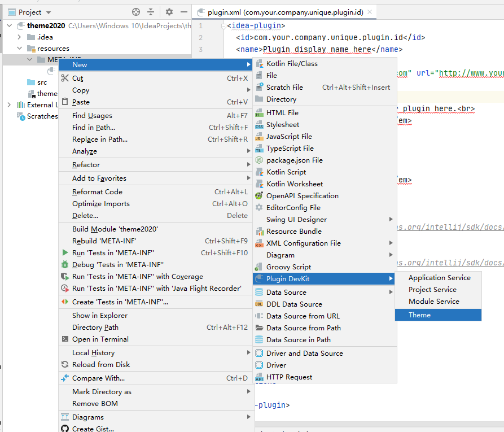The height and width of the screenshot is (432, 504).
Task: Expand External Libraries node
Action: click(x=9, y=105)
